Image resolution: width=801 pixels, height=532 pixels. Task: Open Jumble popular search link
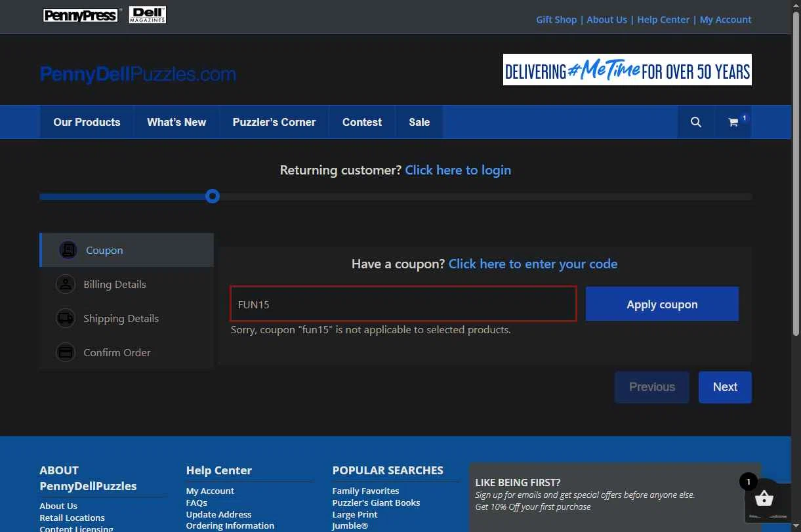point(350,525)
